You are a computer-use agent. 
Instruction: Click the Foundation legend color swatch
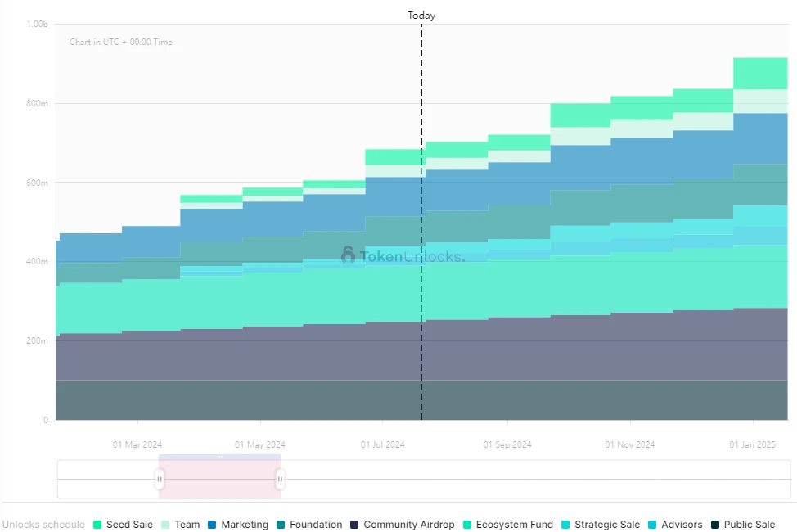click(281, 525)
